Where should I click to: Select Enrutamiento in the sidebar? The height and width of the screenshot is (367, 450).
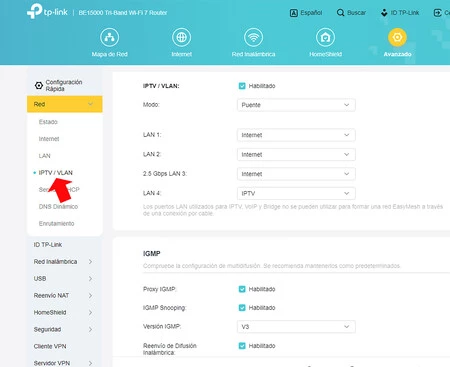56,224
